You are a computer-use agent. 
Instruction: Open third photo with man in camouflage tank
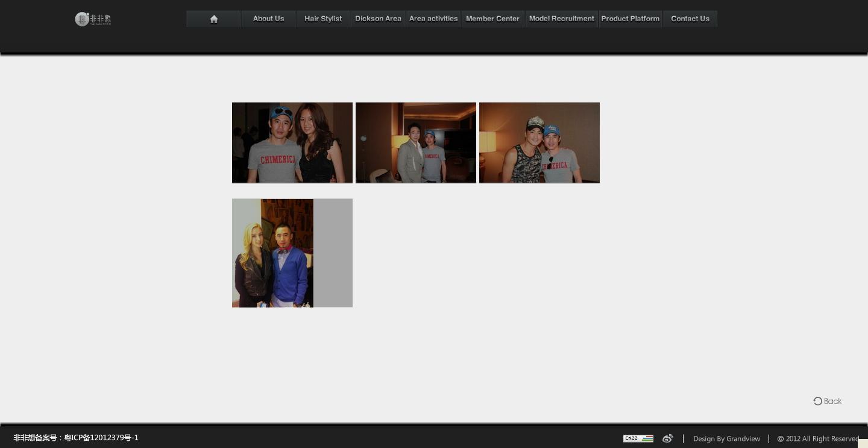(539, 142)
